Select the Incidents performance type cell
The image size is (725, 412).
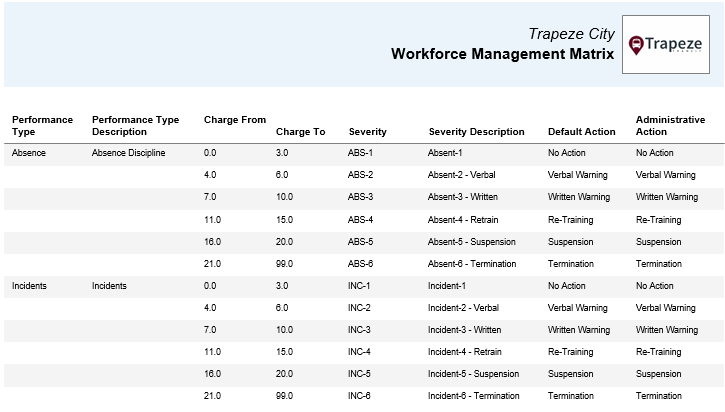coord(29,286)
